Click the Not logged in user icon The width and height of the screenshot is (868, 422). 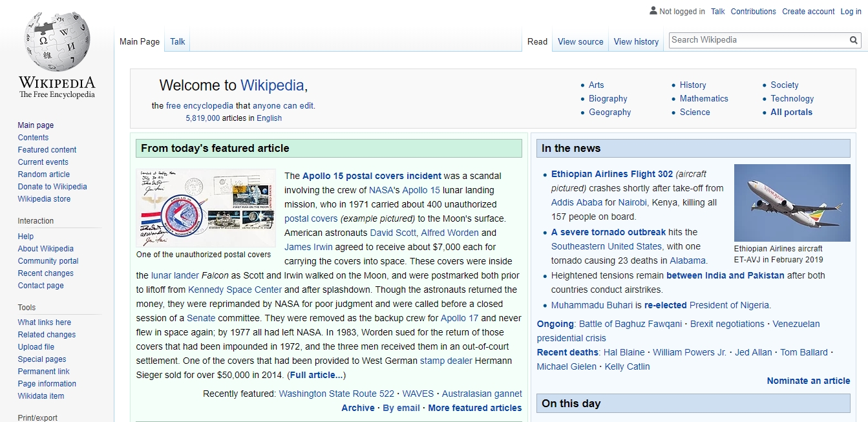coord(653,11)
